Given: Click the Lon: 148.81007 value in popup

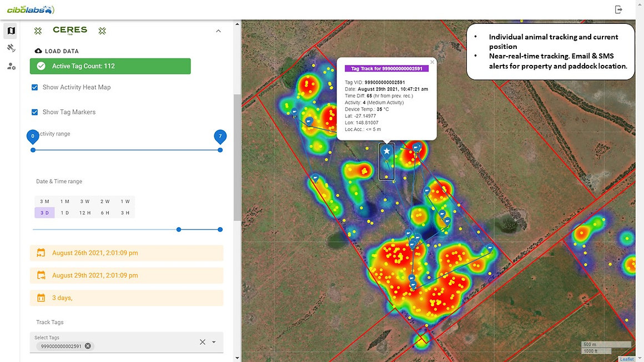Looking at the screenshot, I should [x=361, y=123].
